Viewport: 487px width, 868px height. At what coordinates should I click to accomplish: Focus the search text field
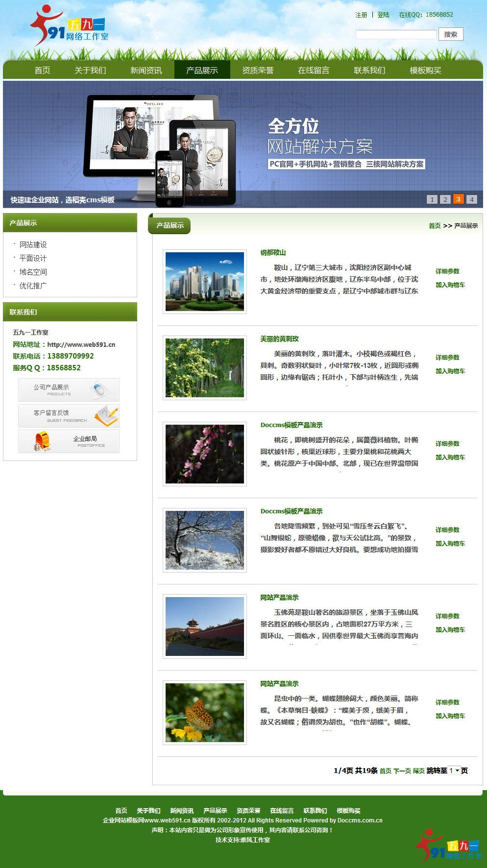coord(395,34)
